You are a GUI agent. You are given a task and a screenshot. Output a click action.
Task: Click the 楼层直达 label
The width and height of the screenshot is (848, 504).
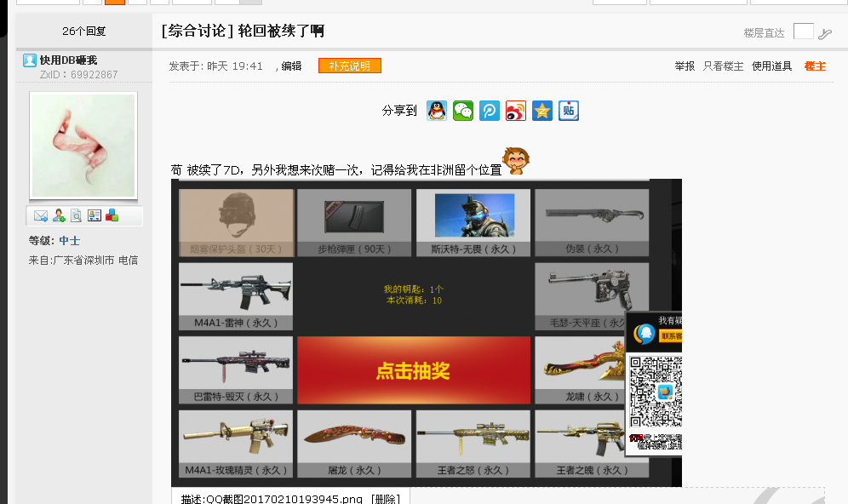764,33
